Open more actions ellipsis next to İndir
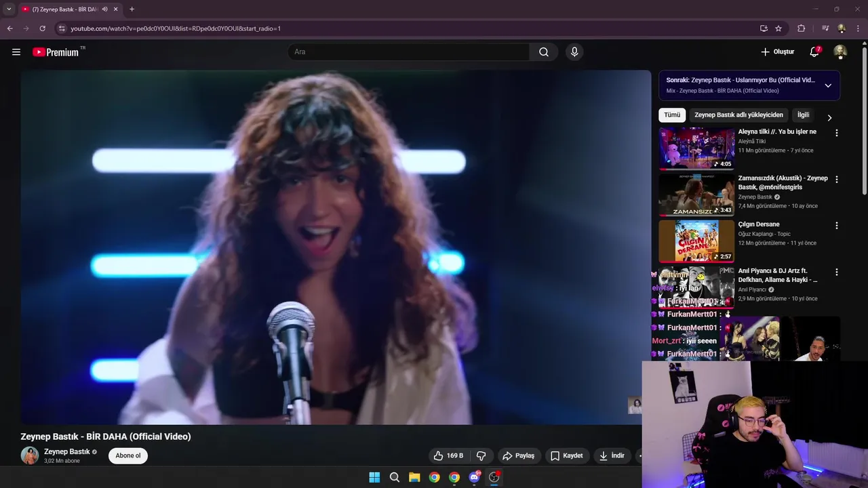This screenshot has width=868, height=488. click(639, 455)
